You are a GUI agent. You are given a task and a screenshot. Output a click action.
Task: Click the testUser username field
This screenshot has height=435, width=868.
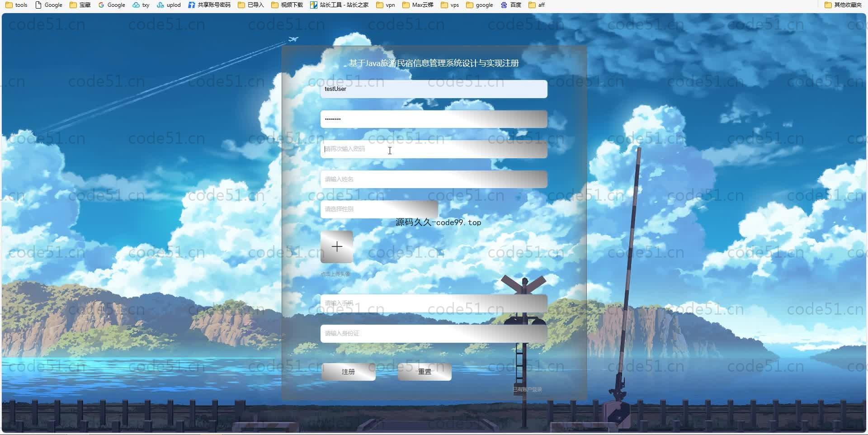click(434, 89)
